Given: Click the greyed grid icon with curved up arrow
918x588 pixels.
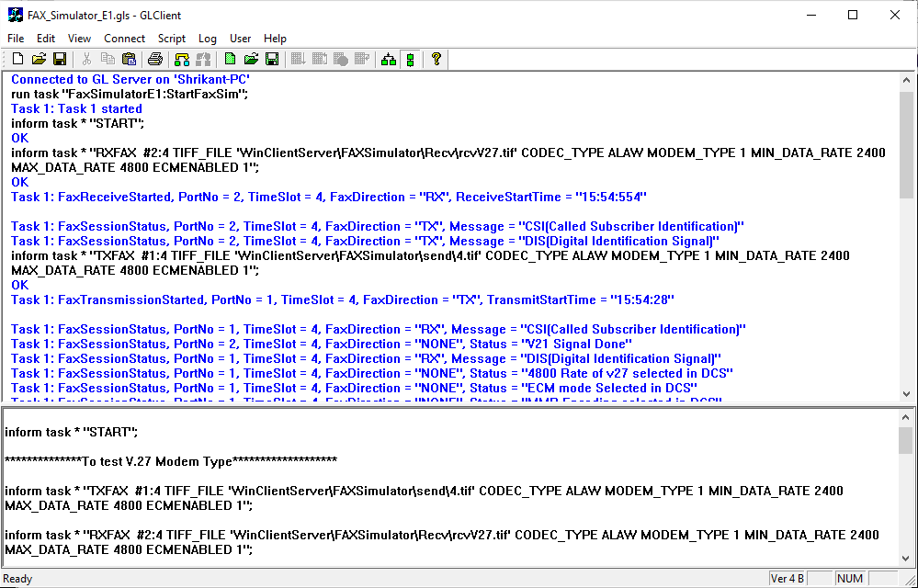Looking at the screenshot, I should click(x=320, y=59).
